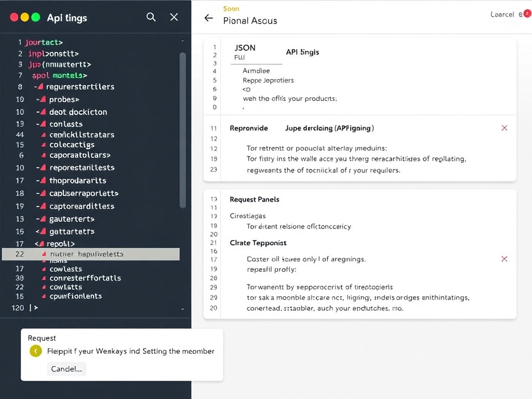Screen dimensions: 532x399
Task: Dismiss the Request Panels card via red X
Action: [504, 259]
